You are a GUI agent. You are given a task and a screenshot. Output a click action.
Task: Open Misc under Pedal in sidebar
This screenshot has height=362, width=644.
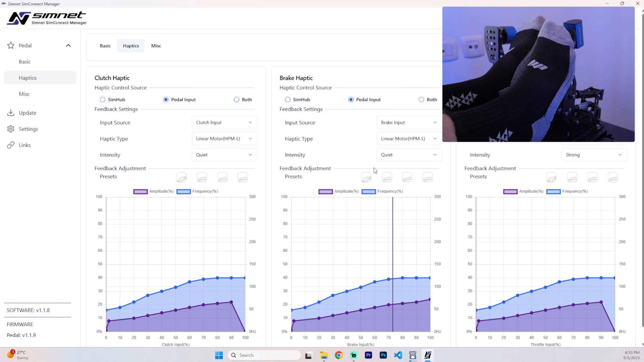pyautogui.click(x=40, y=94)
